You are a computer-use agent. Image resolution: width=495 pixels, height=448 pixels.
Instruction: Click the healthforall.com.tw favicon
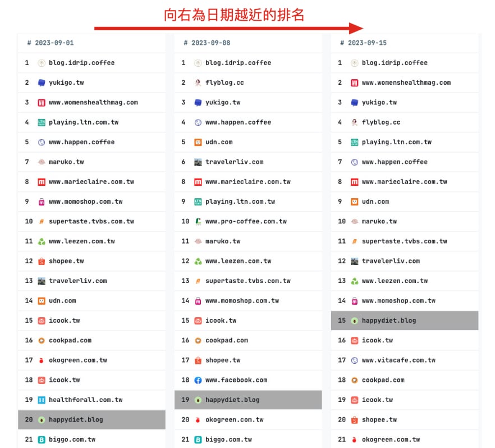pos(42,400)
